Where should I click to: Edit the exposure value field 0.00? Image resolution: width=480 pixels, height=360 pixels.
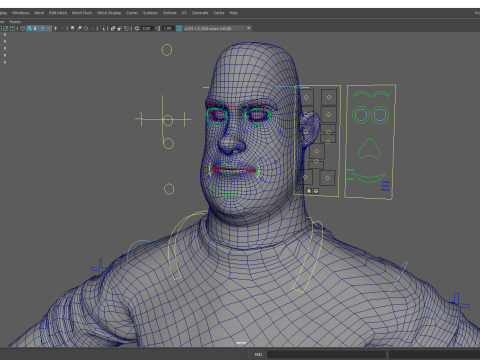pyautogui.click(x=147, y=28)
